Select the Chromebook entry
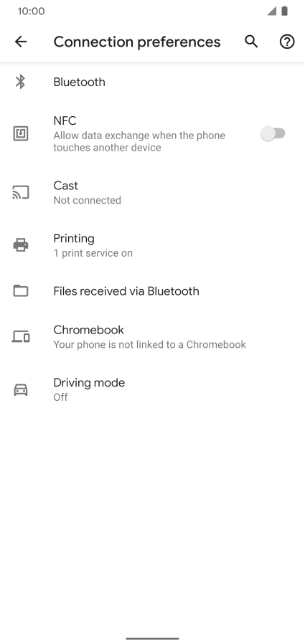Viewport: 305px width, 644px height. tap(152, 337)
